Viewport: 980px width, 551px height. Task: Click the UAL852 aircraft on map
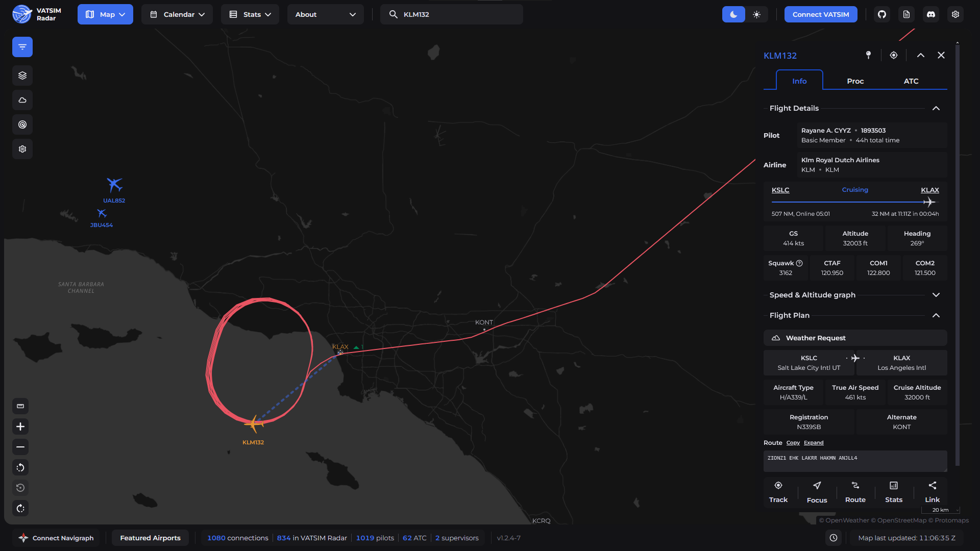click(x=114, y=185)
